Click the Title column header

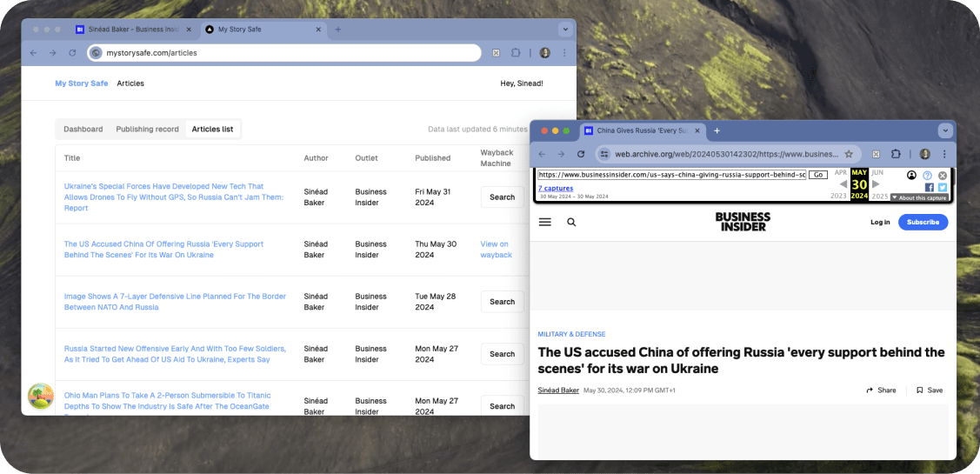[x=72, y=158]
